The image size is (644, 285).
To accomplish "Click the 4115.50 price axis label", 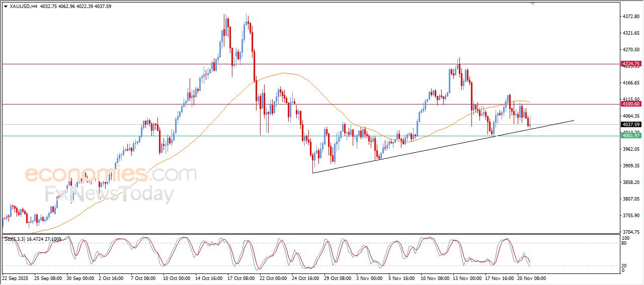I will tap(631, 100).
